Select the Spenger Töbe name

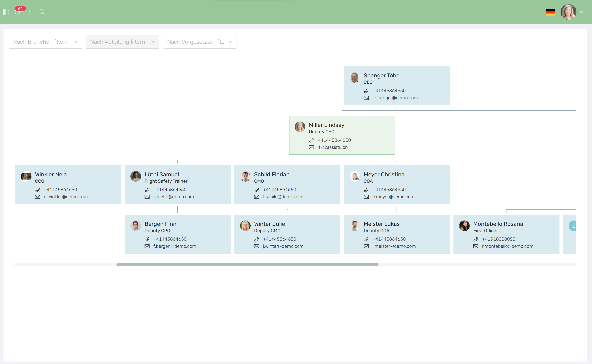tap(381, 76)
